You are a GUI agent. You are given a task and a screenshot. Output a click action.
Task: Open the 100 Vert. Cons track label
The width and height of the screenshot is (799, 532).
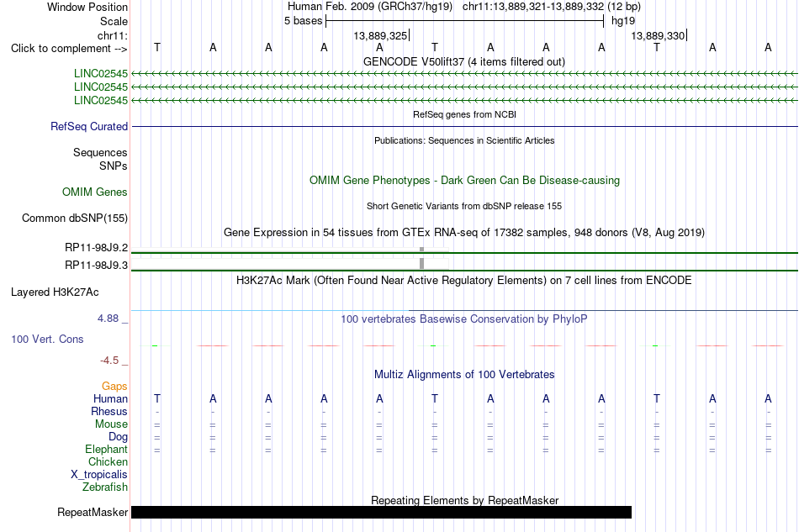(47, 339)
